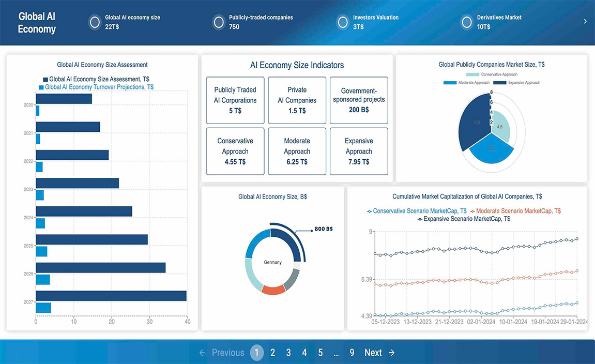595x364 pixels.
Task: Jump to page 9
Action: pyautogui.click(x=352, y=353)
